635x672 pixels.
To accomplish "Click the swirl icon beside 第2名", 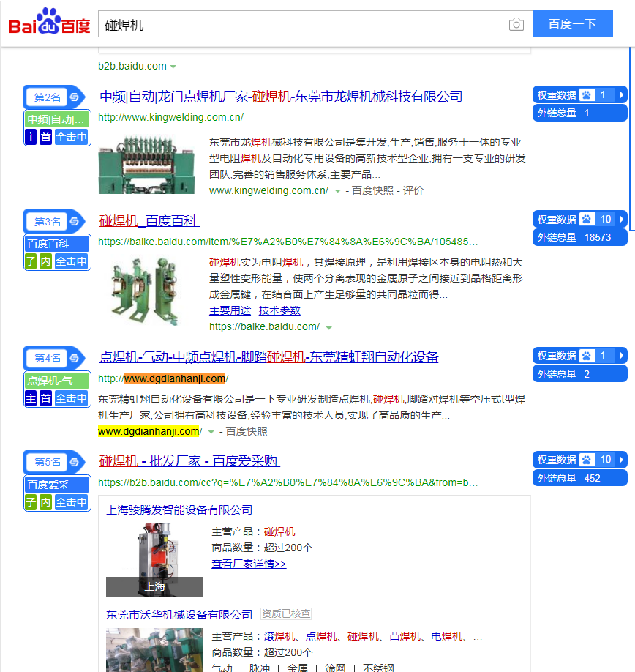I will point(74,97).
